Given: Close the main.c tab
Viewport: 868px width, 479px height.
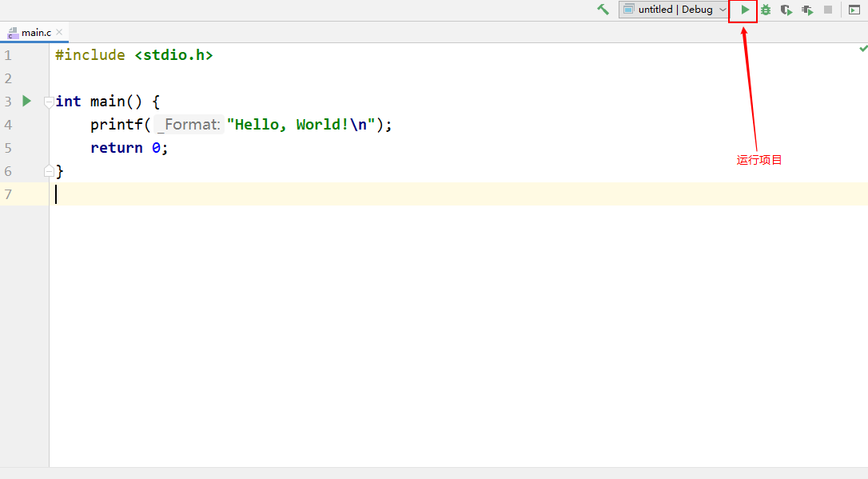Looking at the screenshot, I should coord(59,32).
